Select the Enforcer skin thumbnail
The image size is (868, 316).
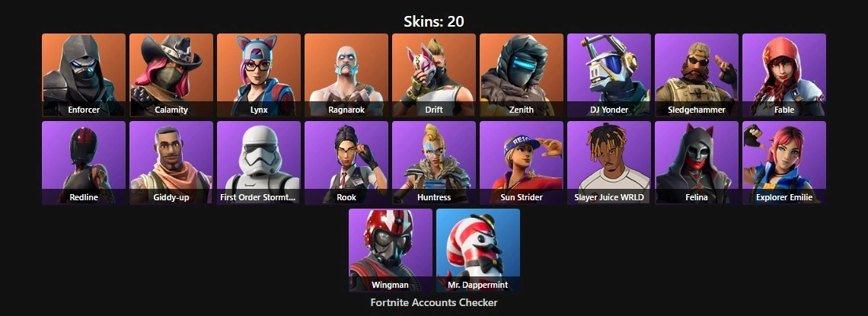[x=84, y=75]
